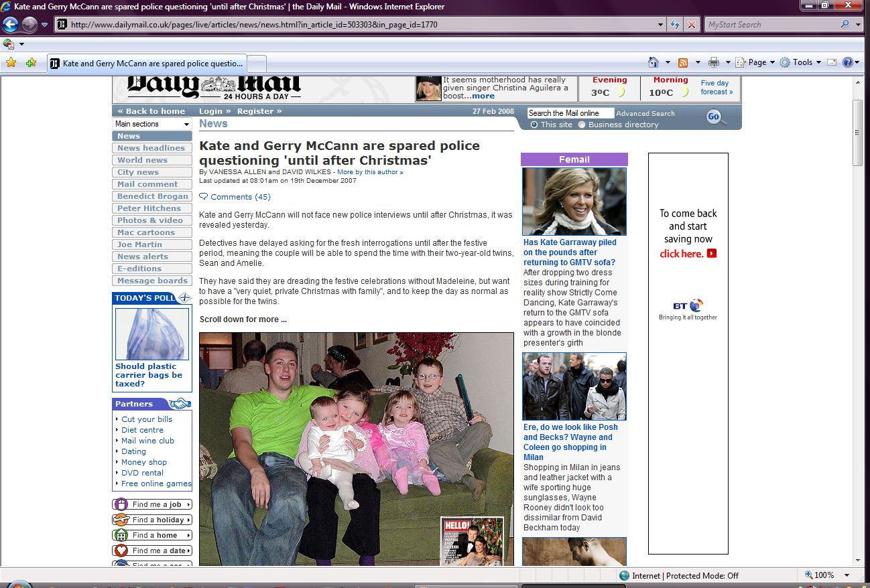This screenshot has height=588, width=870.
Task: Click the Five day forecast link
Action: [716, 88]
